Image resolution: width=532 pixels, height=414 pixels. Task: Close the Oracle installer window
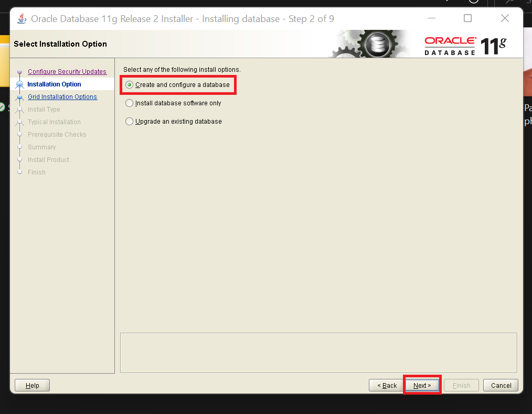point(505,18)
